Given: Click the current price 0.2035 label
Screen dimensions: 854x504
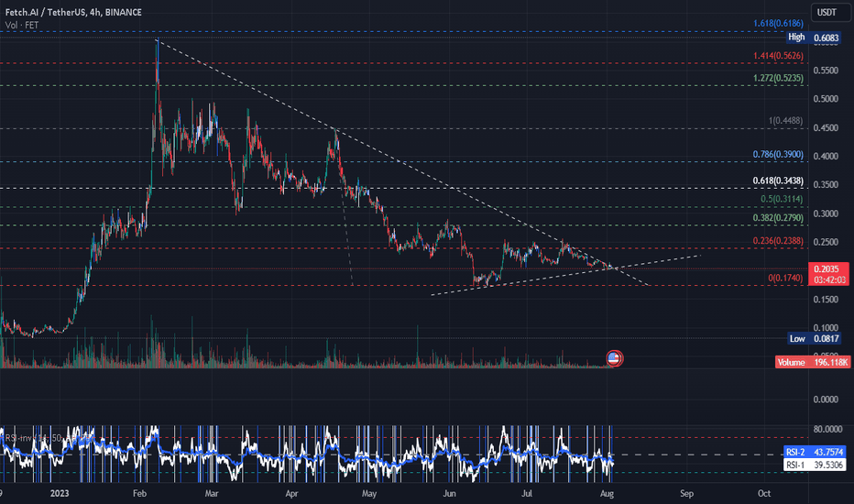Looking at the screenshot, I should click(x=828, y=274).
